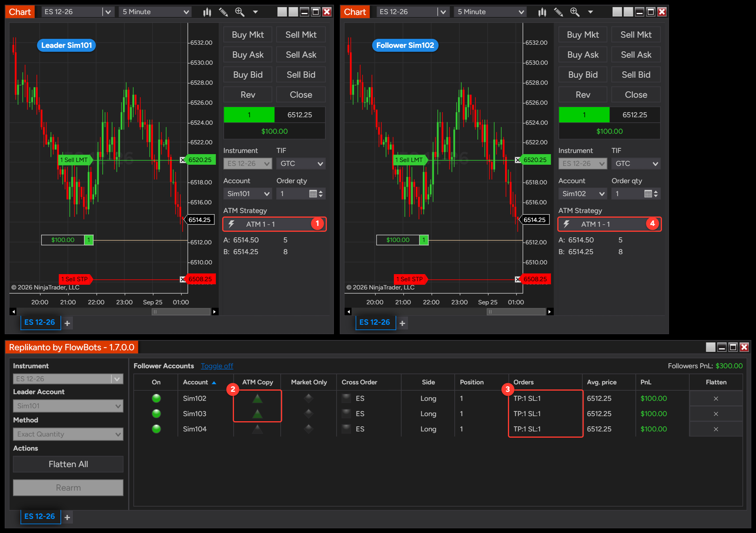The height and width of the screenshot is (533, 756).
Task: Flatten the Sim103 position
Action: [716, 414]
